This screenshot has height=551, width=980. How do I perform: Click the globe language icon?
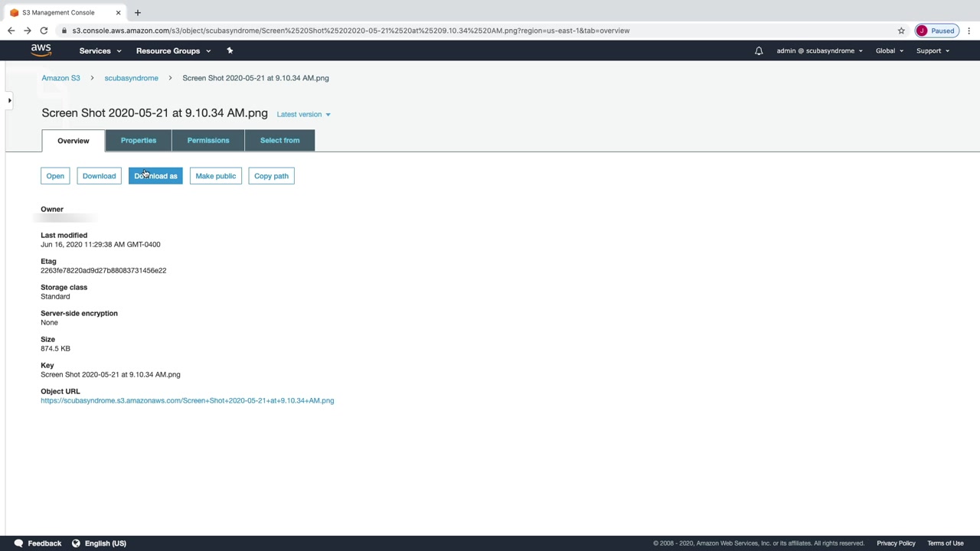tap(76, 543)
